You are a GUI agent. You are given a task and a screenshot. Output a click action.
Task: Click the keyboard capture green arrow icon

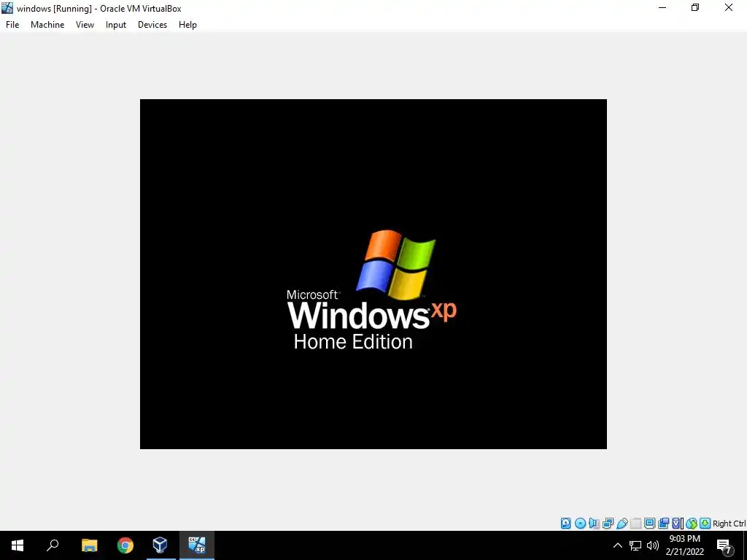click(x=705, y=524)
